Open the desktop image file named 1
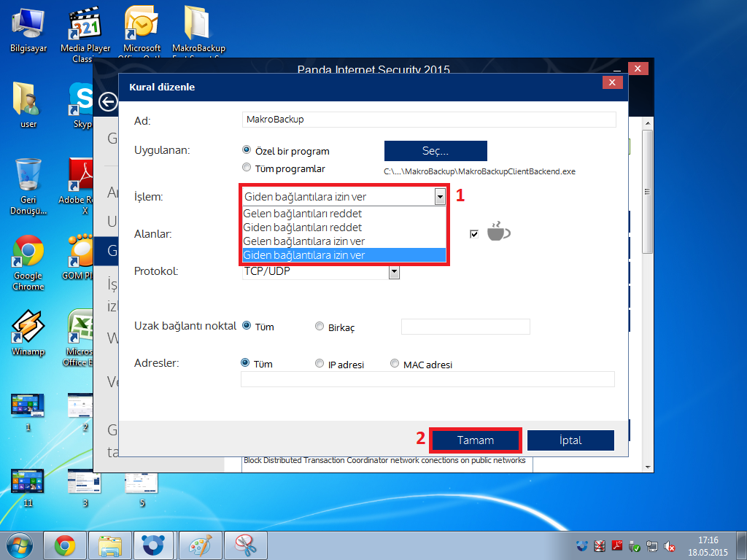Image resolution: width=747 pixels, height=560 pixels. (x=28, y=412)
